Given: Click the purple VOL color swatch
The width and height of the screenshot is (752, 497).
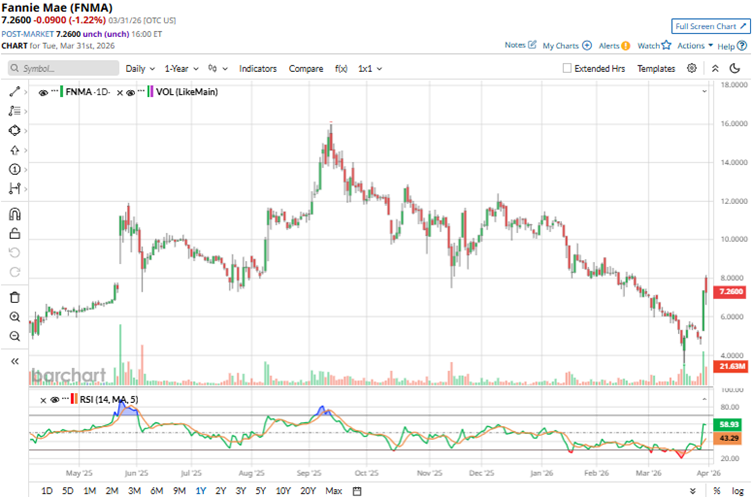Looking at the screenshot, I should coord(153,92).
